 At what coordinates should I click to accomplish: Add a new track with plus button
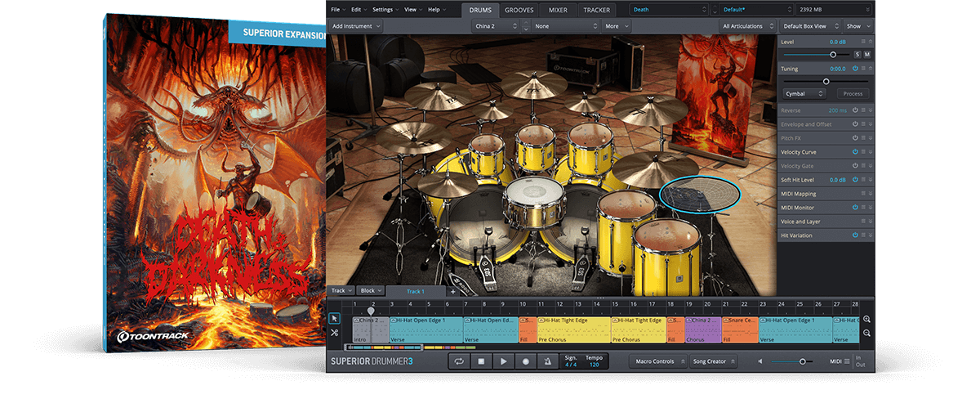pyautogui.click(x=453, y=291)
